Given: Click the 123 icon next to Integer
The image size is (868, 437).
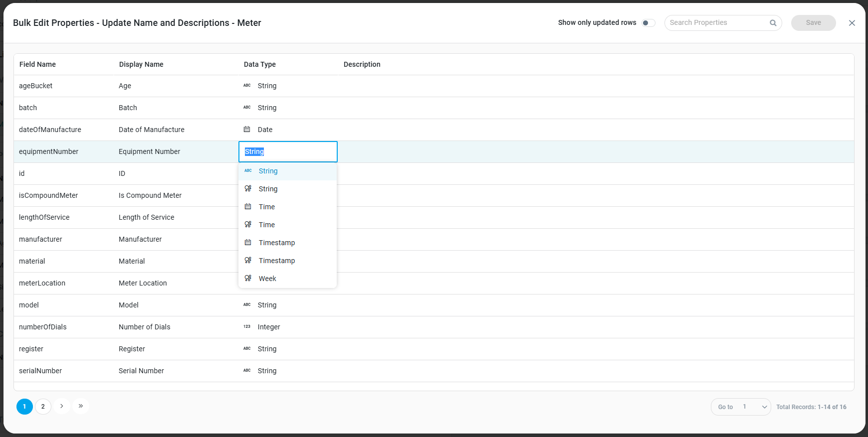Looking at the screenshot, I should pos(247,327).
